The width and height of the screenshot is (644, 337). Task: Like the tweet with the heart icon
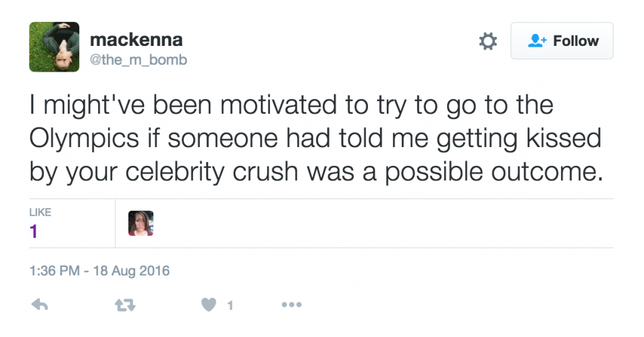pos(209,305)
